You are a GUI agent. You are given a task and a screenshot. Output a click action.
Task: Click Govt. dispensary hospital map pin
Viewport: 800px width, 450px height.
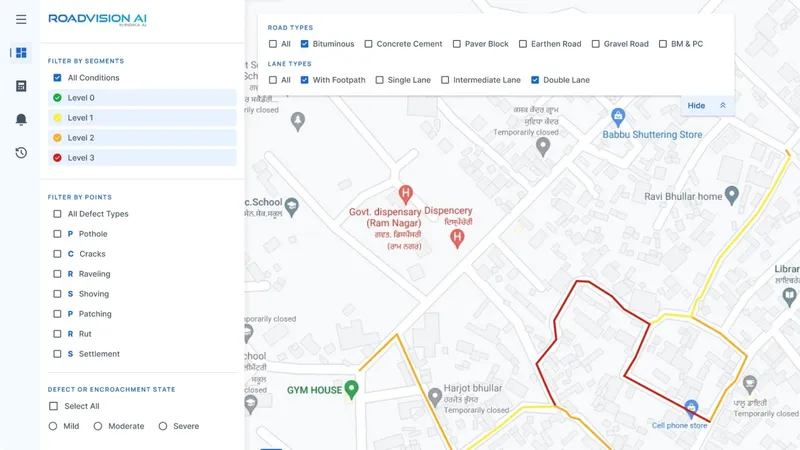406,194
